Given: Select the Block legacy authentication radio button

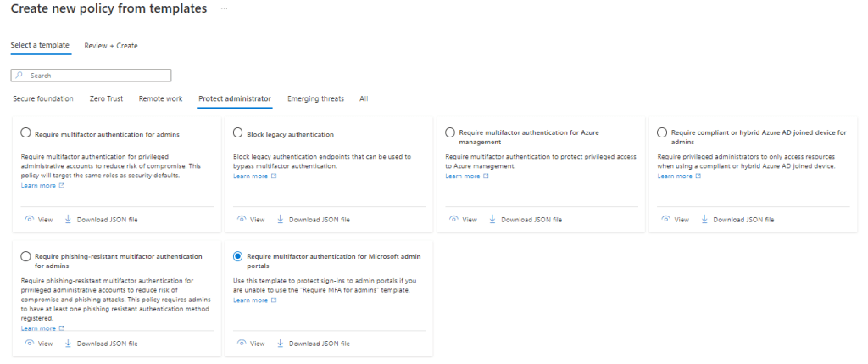Looking at the screenshot, I should pos(238,133).
